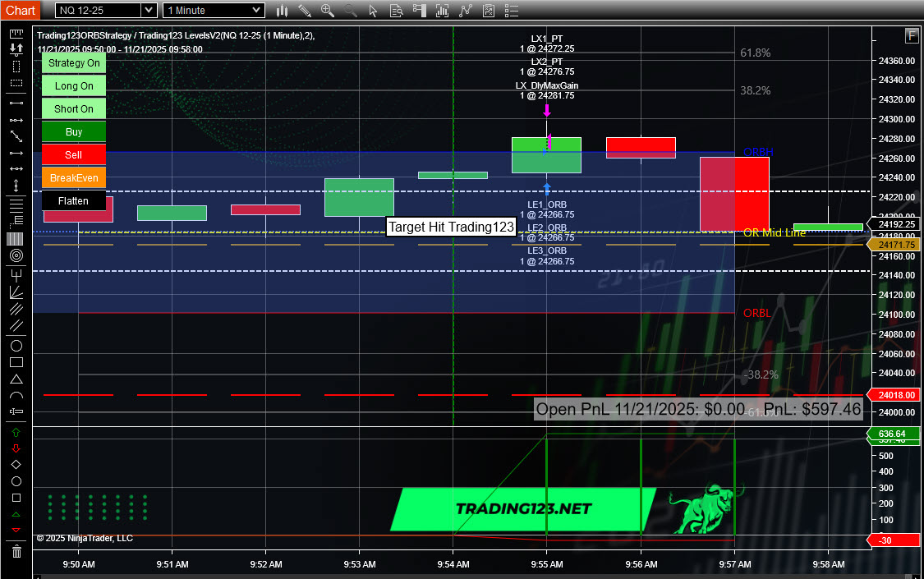
Task: Click the Flatten button
Action: tap(74, 200)
